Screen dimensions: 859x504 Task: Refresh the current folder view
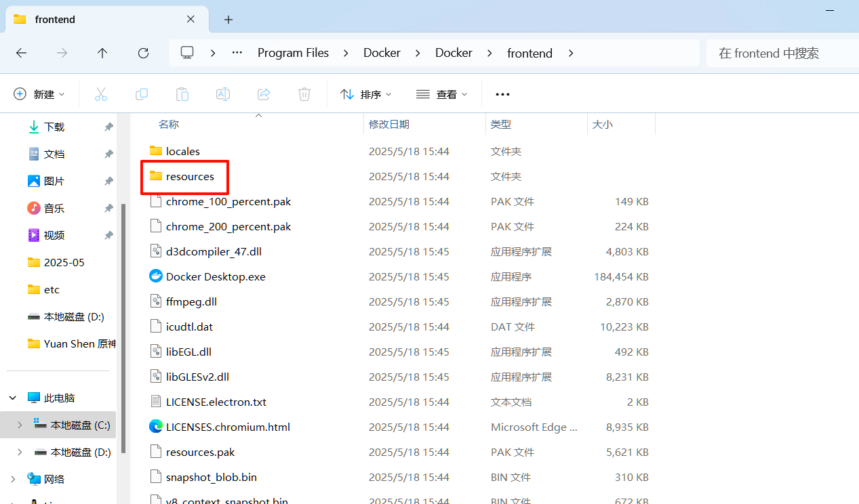point(143,53)
